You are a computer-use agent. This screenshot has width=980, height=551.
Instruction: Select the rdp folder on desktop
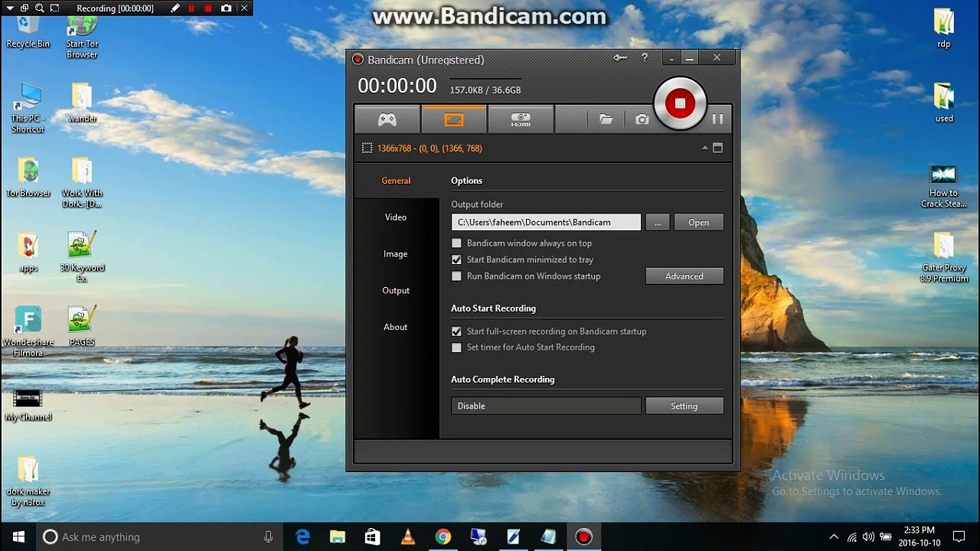pos(944,29)
